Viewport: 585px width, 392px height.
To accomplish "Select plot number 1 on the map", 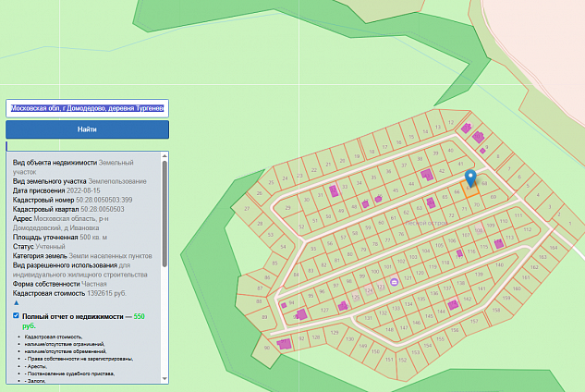I will click(569, 223).
